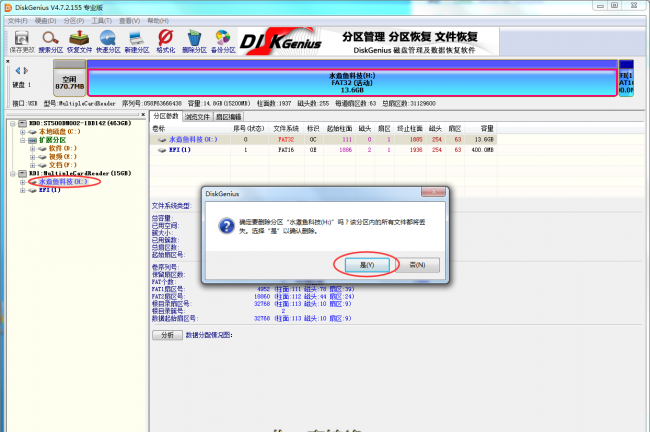This screenshot has width=650, height=432.
Task: Collapse the HD0:ST500DM002 disk node
Action: point(13,124)
